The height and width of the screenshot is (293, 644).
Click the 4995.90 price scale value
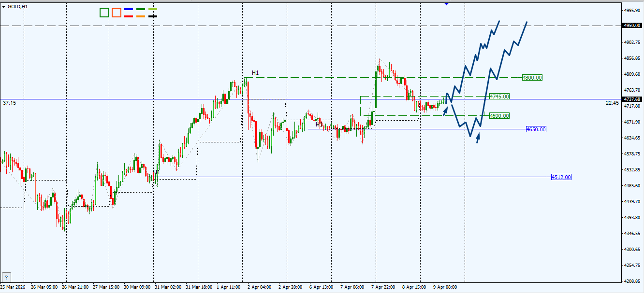click(x=632, y=10)
